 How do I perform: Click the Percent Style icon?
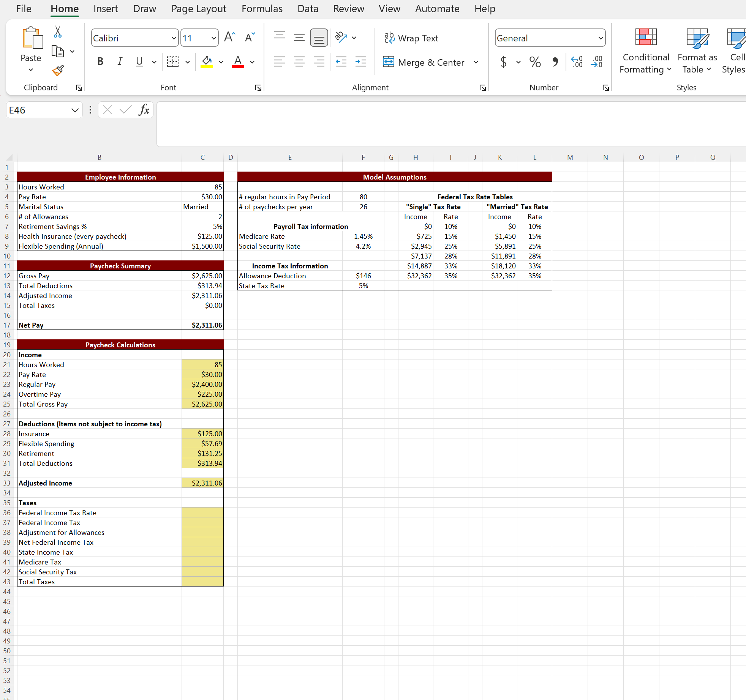pos(535,62)
